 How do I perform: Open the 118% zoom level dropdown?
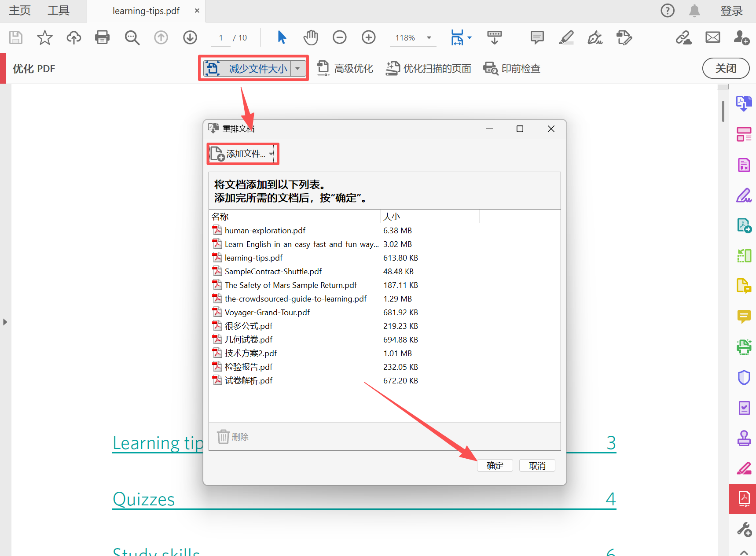click(429, 38)
